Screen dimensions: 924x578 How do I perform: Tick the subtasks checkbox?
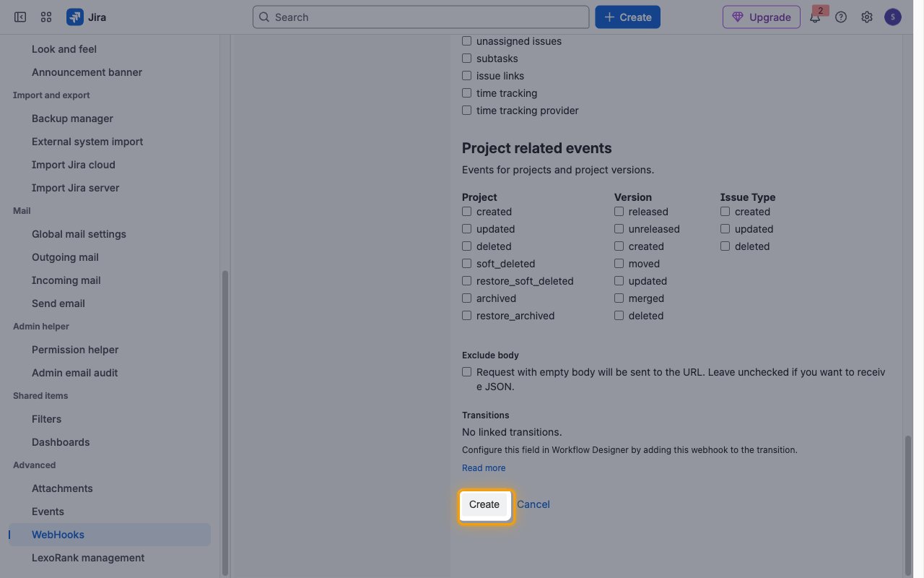click(467, 59)
